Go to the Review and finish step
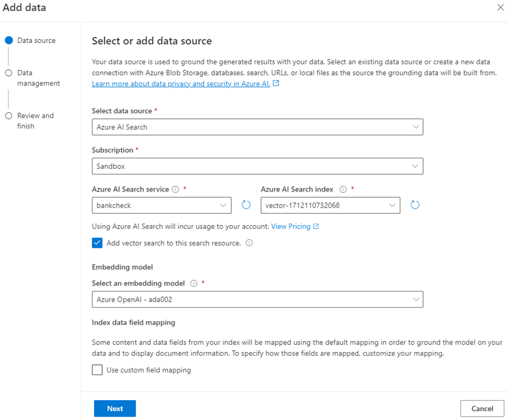 [x=30, y=121]
